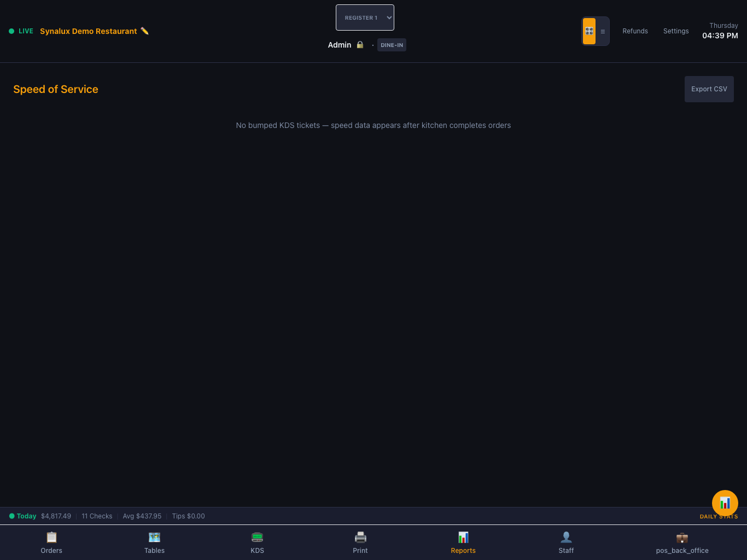Toggle the DINE-IN order type badge
The height and width of the screenshot is (560, 747).
392,45
